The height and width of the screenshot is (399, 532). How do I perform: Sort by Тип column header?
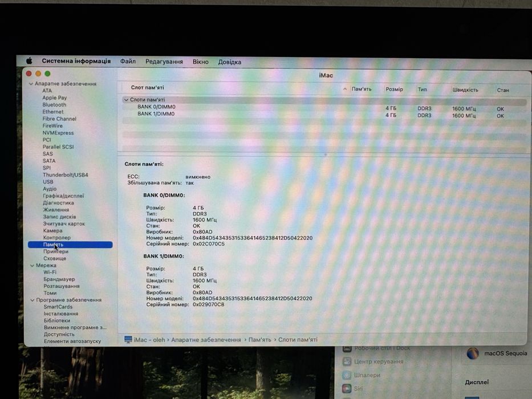[x=423, y=89]
